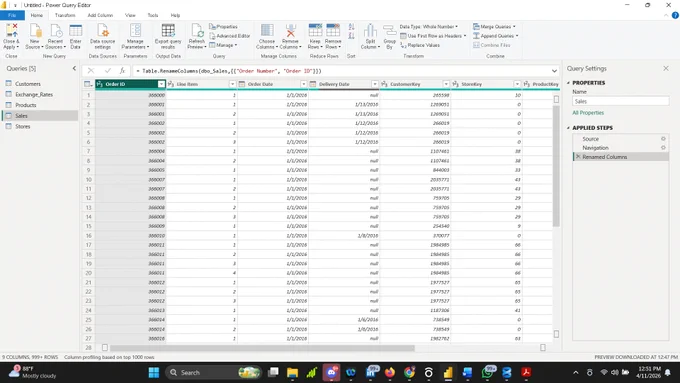
Task: Click Append Queries
Action: coord(495,36)
